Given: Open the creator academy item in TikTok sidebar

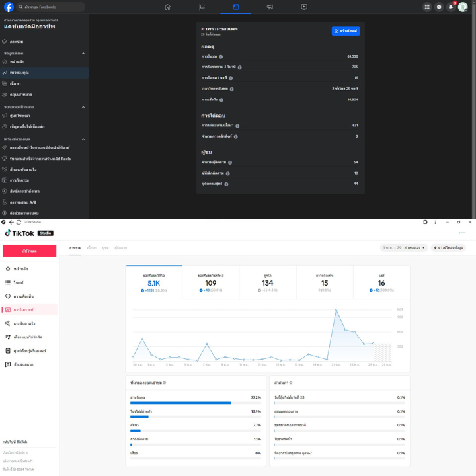Looking at the screenshot, I should 30,351.
